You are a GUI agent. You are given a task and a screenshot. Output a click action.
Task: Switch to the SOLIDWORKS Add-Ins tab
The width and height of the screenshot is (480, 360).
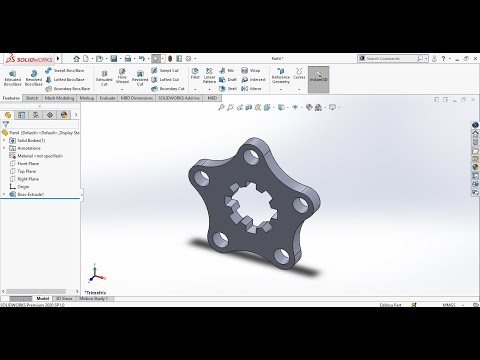pos(179,98)
